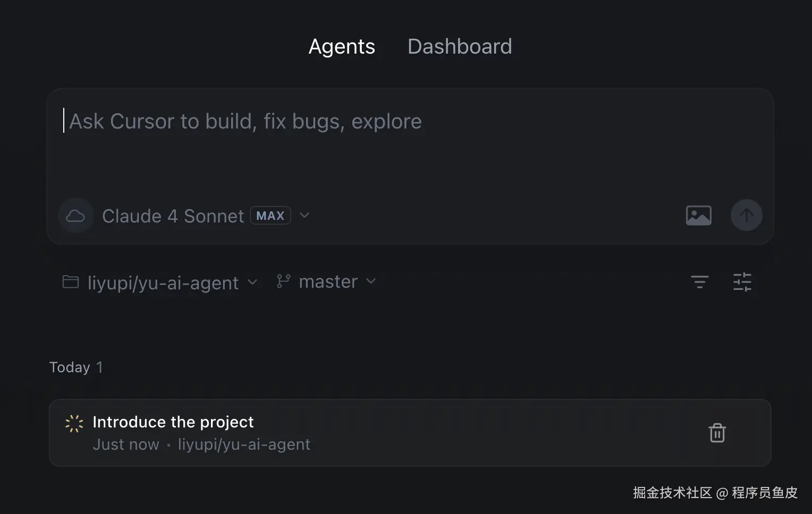This screenshot has height=514, width=812.
Task: Delete the Introduce the project agent
Action: click(717, 433)
